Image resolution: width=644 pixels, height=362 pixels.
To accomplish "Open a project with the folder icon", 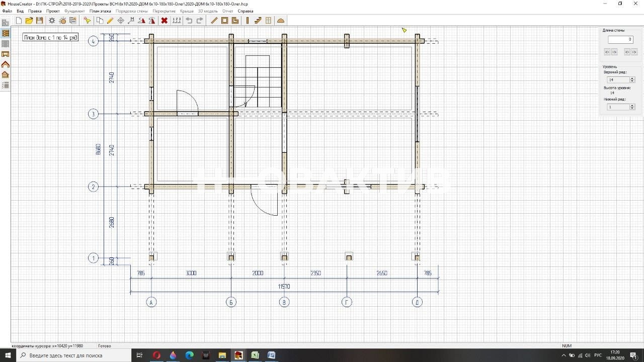I will click(29, 21).
